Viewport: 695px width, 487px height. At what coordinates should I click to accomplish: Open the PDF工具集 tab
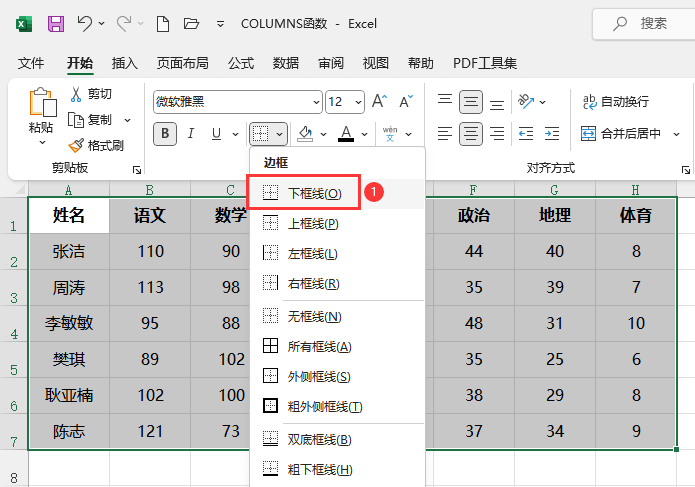coord(485,63)
